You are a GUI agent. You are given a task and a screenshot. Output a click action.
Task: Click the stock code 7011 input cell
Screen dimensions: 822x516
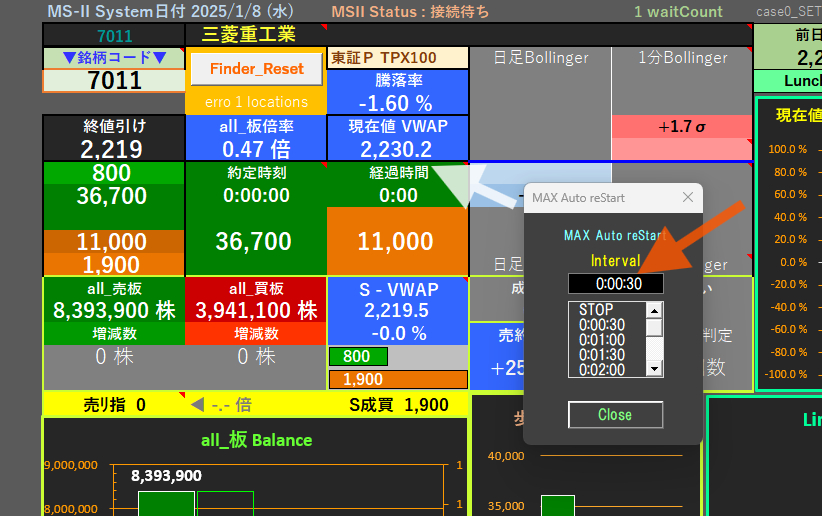(x=114, y=81)
